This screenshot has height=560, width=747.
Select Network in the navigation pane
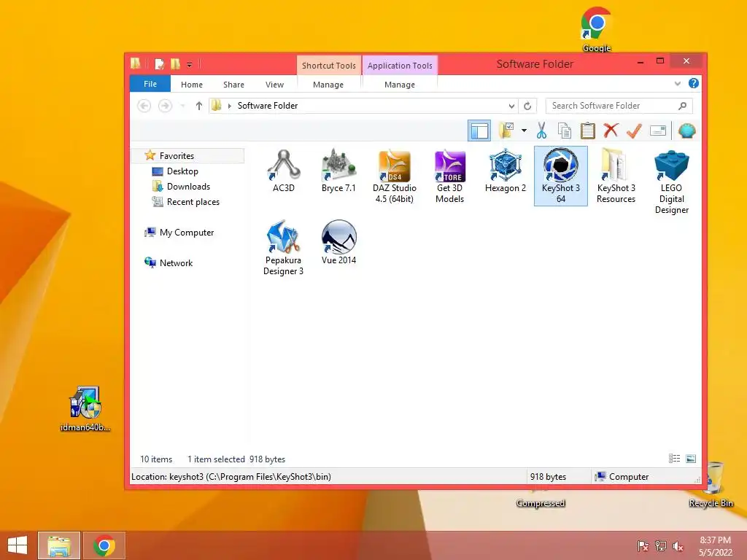click(176, 262)
